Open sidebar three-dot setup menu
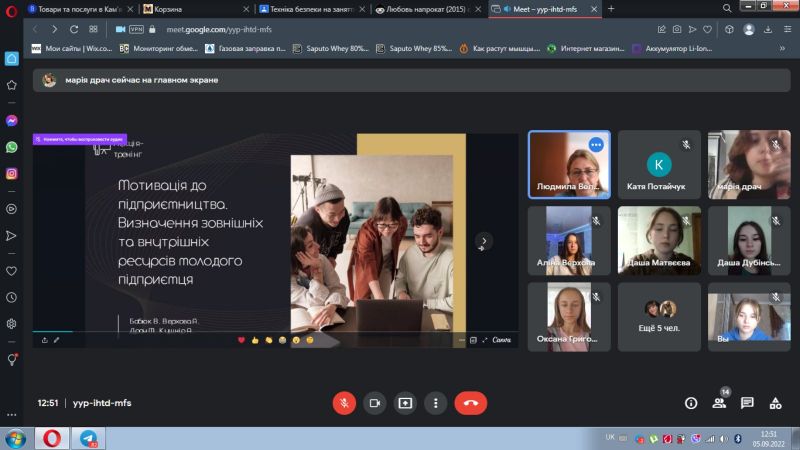 [x=12, y=415]
